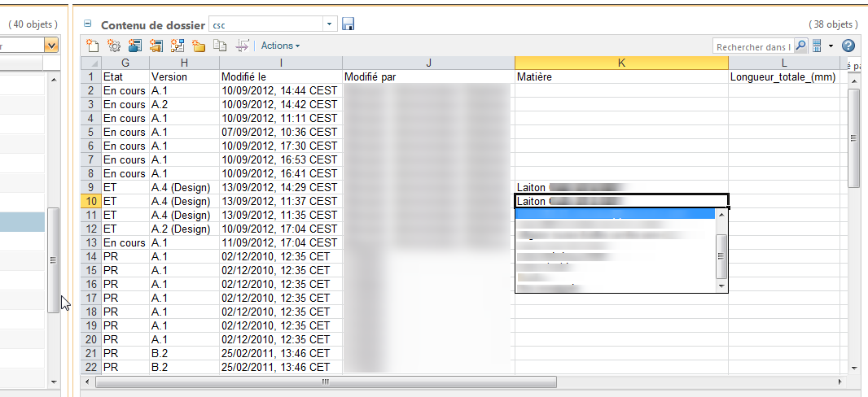The image size is (868, 397).
Task: Select column G header
Action: coord(125,63)
